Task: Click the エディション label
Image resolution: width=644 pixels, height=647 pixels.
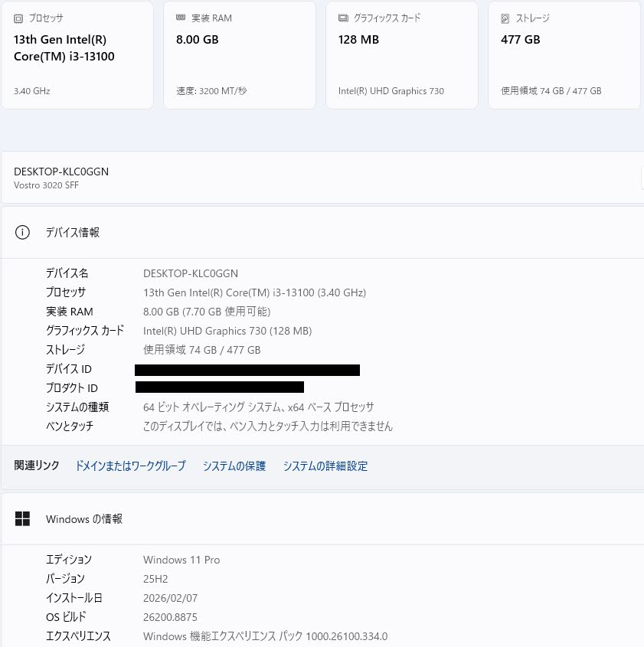Action: pyautogui.click(x=69, y=560)
